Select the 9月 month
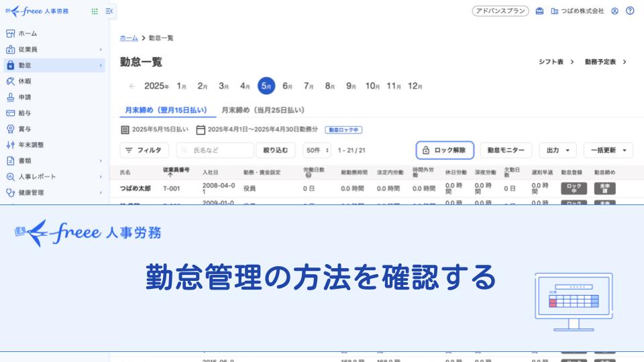Viewport: 644px width, 362px height. (x=351, y=86)
